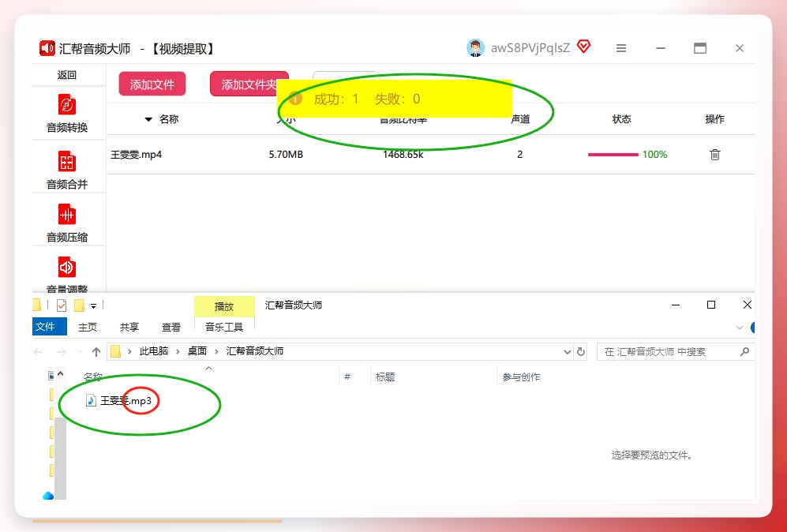Image resolution: width=787 pixels, height=532 pixels.
Task: Click the magnifier icon in Explorer search
Action: pos(745,351)
